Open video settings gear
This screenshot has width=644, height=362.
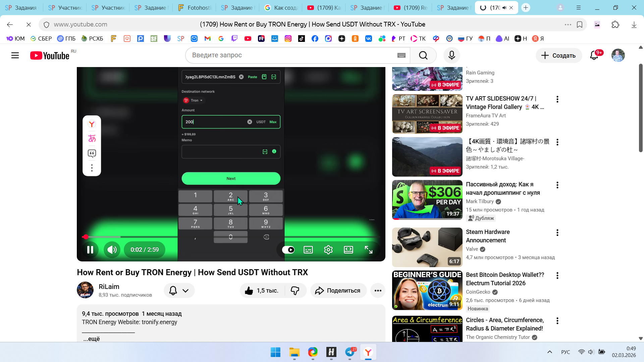coord(328,250)
